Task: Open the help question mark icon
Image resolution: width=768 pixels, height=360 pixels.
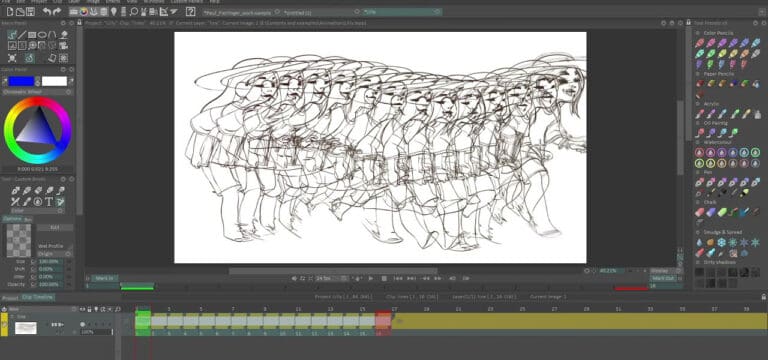Action: (191, 11)
